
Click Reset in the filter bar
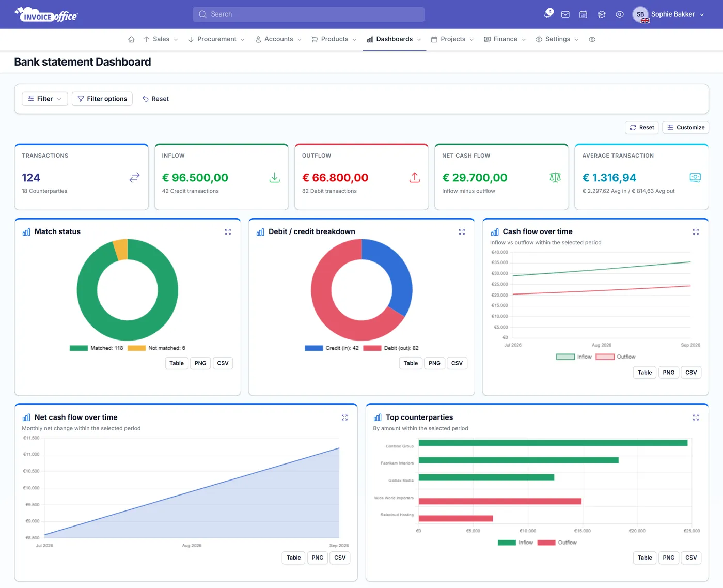(155, 99)
